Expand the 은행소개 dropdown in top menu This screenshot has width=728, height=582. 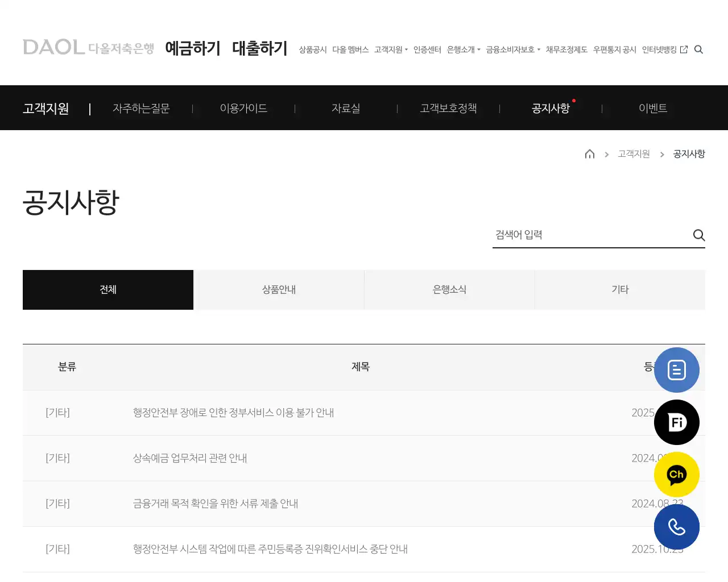tap(464, 49)
